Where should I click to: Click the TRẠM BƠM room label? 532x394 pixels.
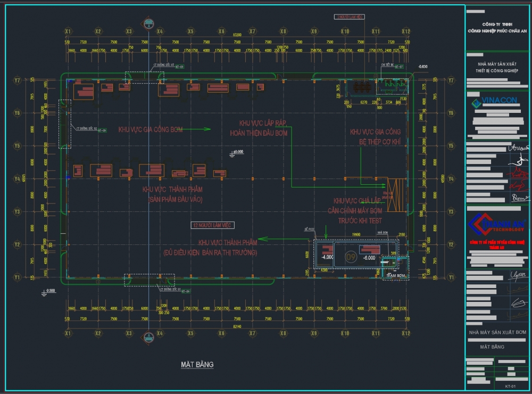395,276
